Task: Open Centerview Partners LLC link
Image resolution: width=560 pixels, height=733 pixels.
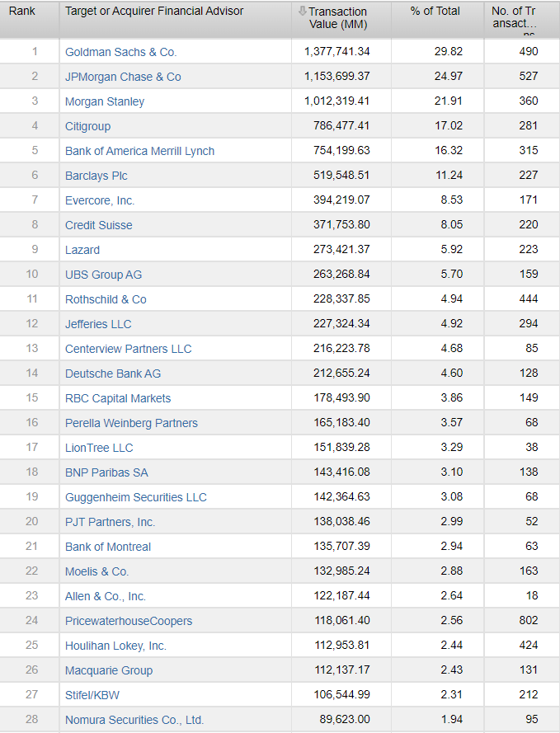Action: (128, 349)
